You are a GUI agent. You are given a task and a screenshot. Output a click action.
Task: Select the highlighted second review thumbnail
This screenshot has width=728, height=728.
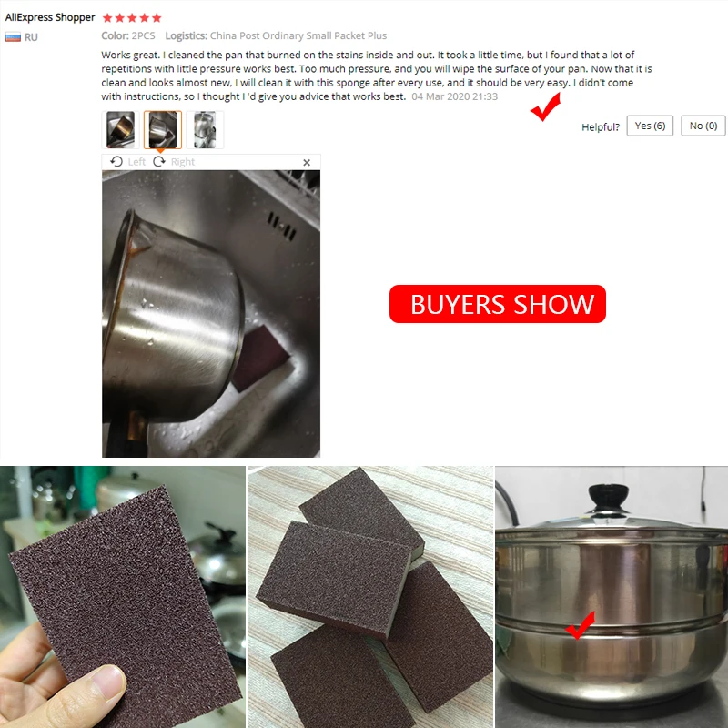163,130
